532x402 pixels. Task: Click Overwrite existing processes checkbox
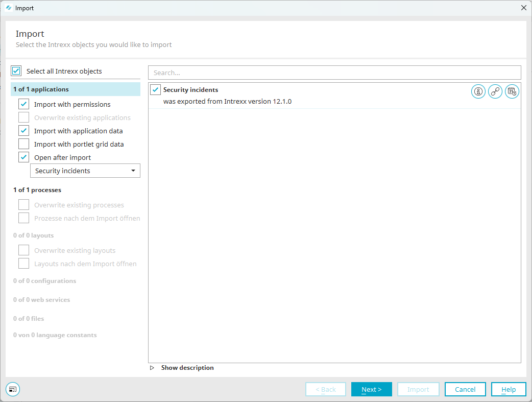click(x=24, y=205)
